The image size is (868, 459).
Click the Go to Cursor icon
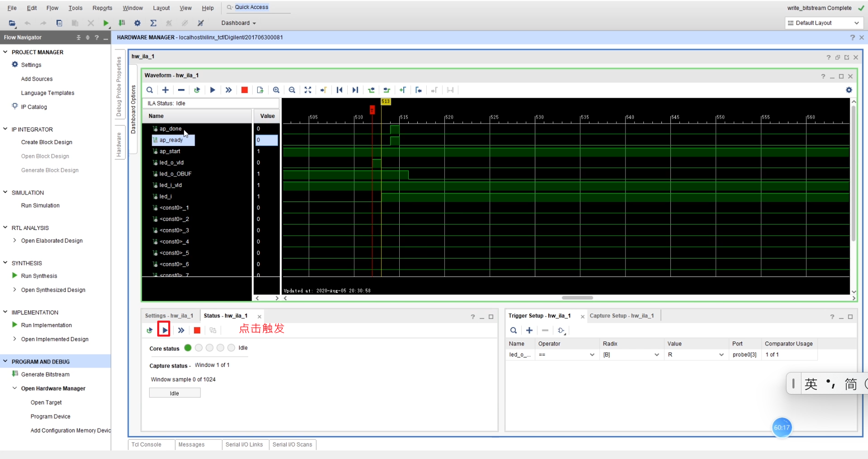tap(324, 90)
